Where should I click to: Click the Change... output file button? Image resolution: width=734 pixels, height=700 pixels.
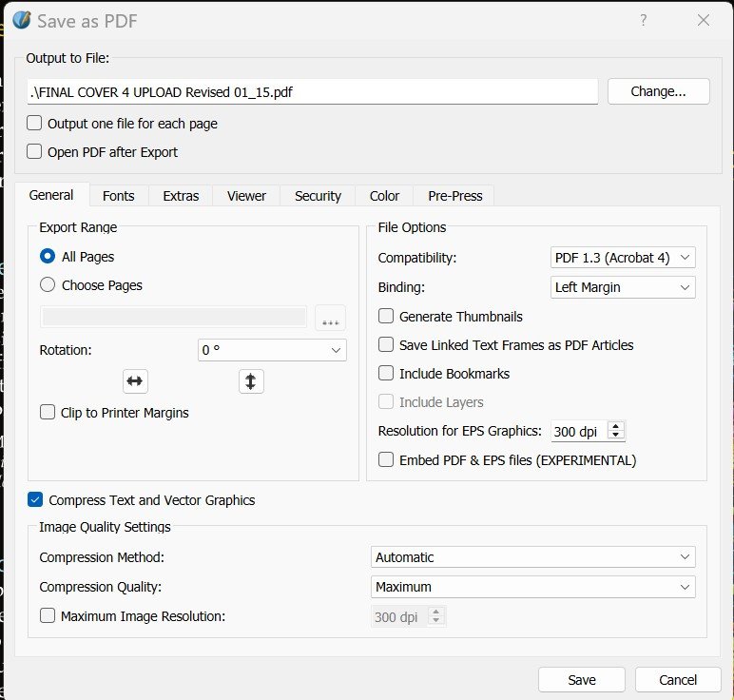(x=658, y=91)
